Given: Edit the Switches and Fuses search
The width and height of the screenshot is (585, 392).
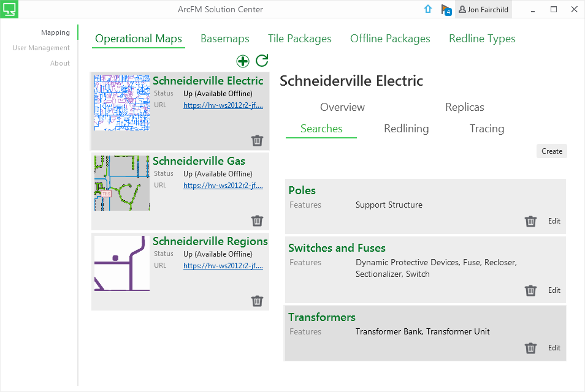Looking at the screenshot, I should 554,290.
